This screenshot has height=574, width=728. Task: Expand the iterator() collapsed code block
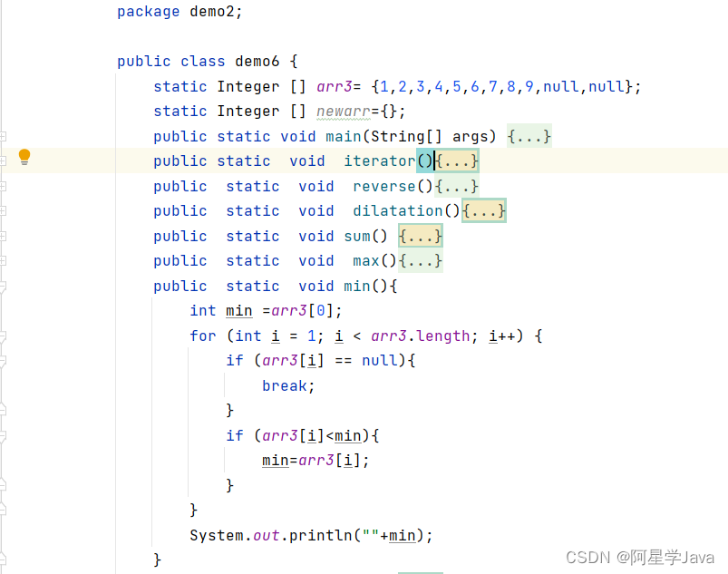point(459,161)
